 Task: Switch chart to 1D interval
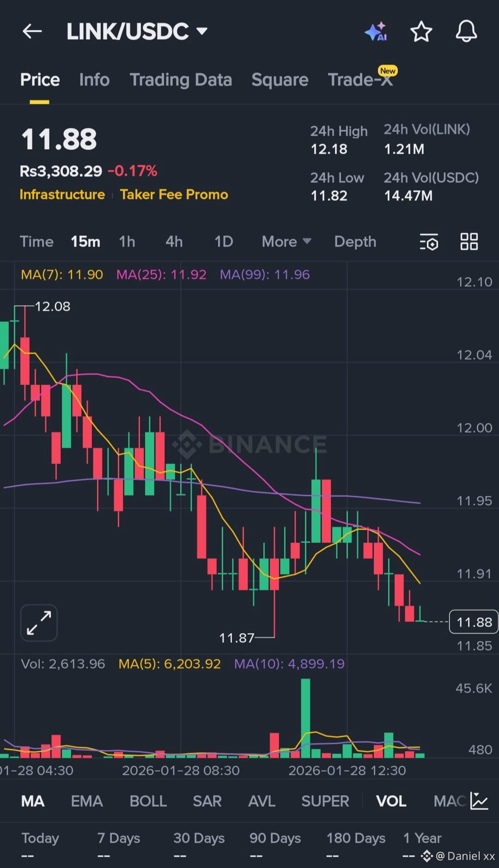[x=224, y=241]
